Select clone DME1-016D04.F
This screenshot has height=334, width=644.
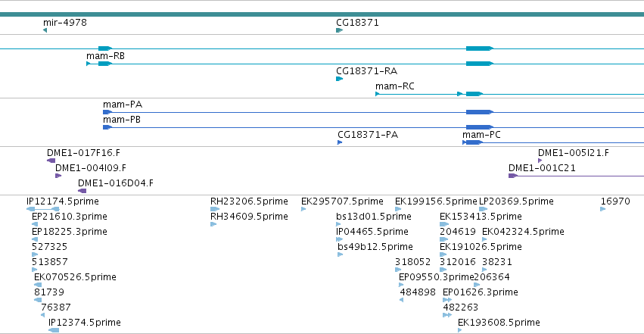(x=116, y=183)
